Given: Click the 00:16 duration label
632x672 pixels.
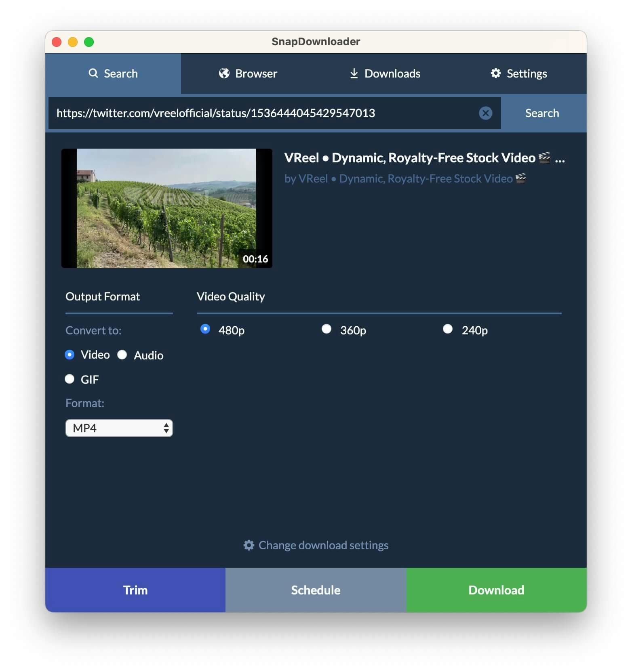Looking at the screenshot, I should coord(255,259).
